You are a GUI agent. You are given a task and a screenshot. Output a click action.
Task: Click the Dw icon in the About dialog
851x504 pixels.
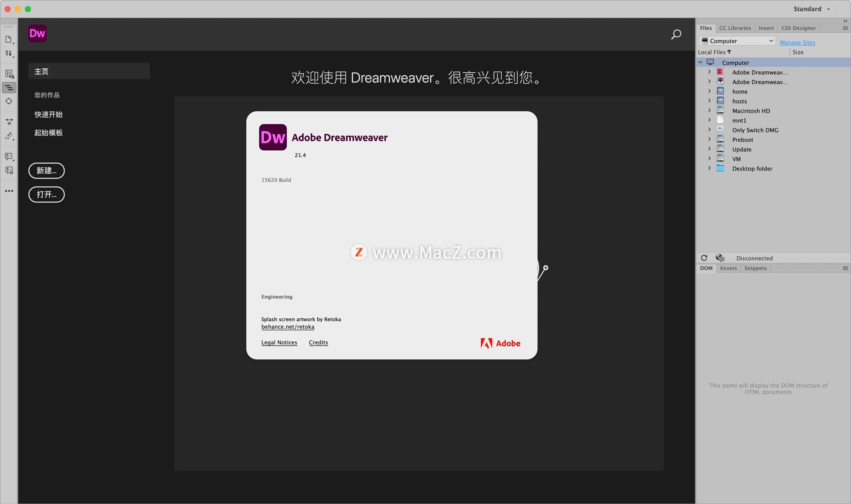[x=273, y=137]
